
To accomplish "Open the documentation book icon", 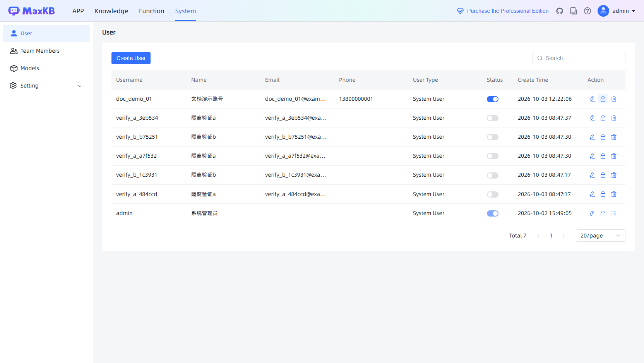I will pos(574,11).
